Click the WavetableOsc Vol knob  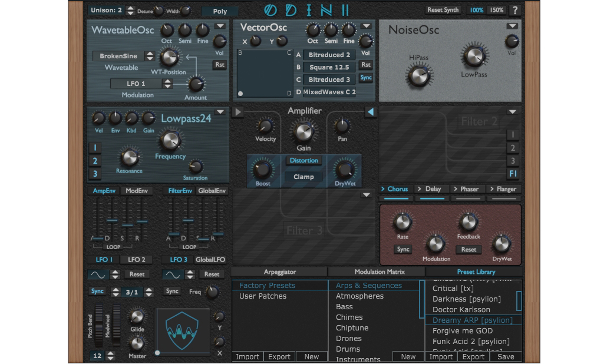[x=219, y=41]
